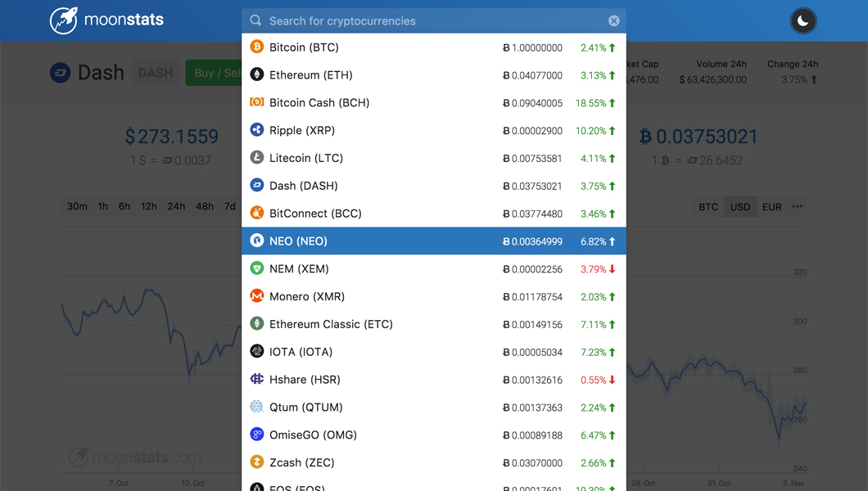The image size is (868, 491).
Task: Click the Hshare purple logo icon
Action: 256,379
